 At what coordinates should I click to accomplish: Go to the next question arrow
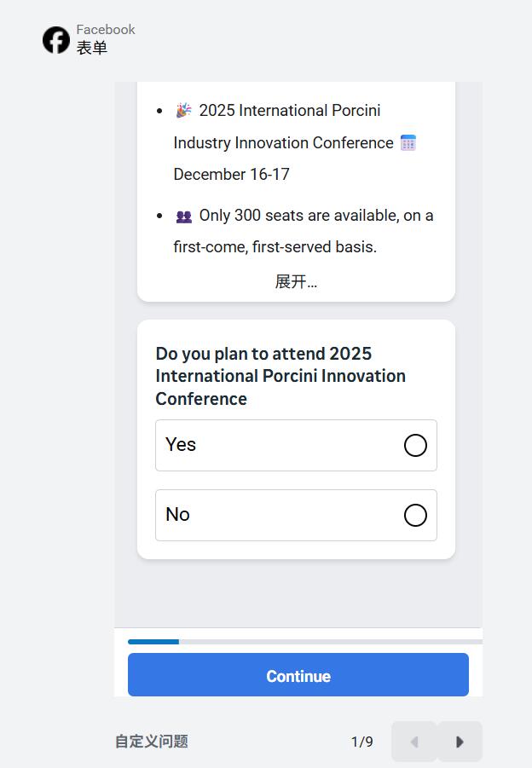pos(460,742)
